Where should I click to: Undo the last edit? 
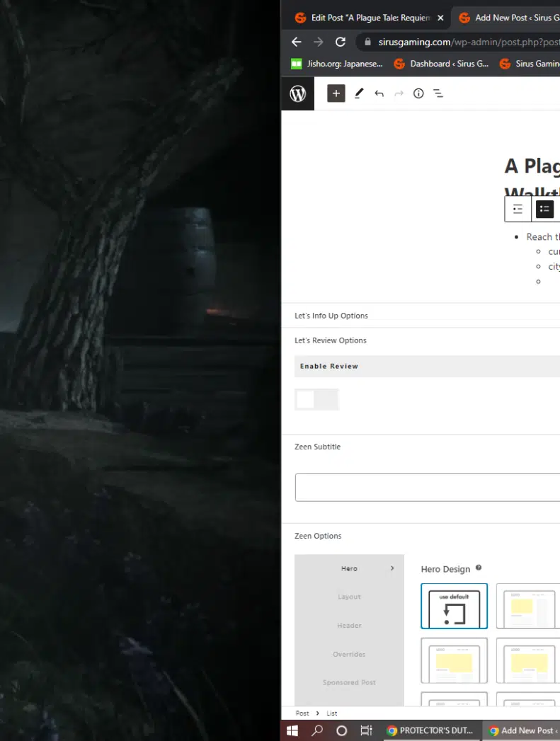point(379,93)
